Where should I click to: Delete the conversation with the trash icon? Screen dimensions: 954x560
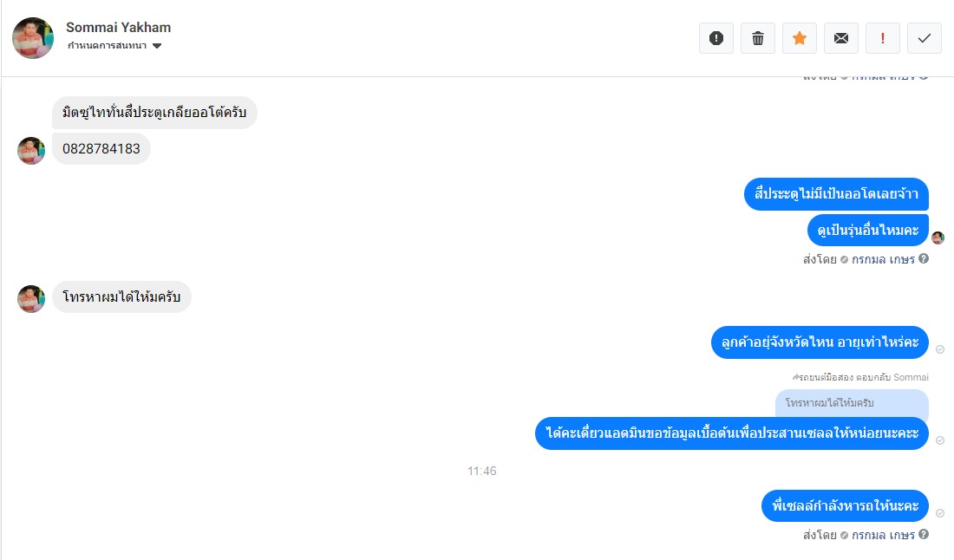[757, 38]
